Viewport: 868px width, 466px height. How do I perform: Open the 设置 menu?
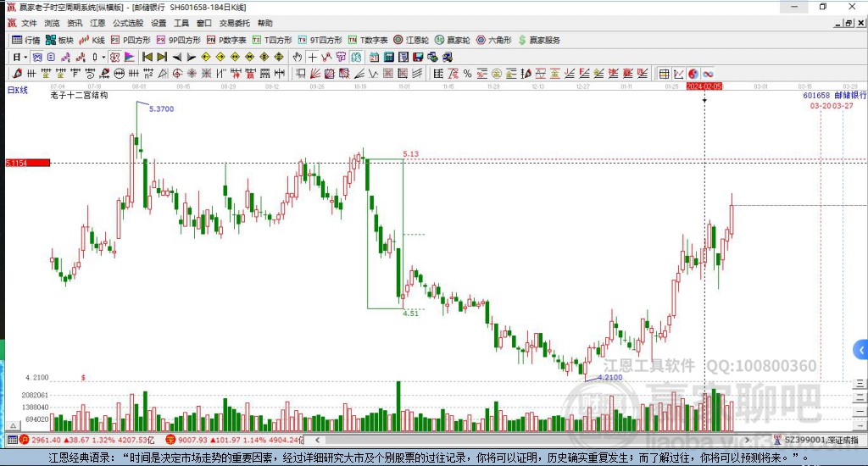coord(159,23)
